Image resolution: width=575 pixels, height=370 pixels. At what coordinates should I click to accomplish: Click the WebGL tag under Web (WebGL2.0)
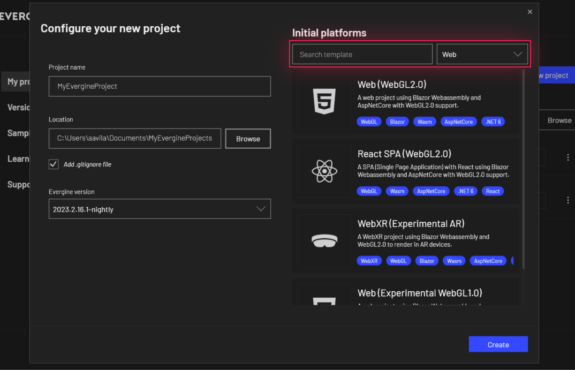click(x=369, y=122)
